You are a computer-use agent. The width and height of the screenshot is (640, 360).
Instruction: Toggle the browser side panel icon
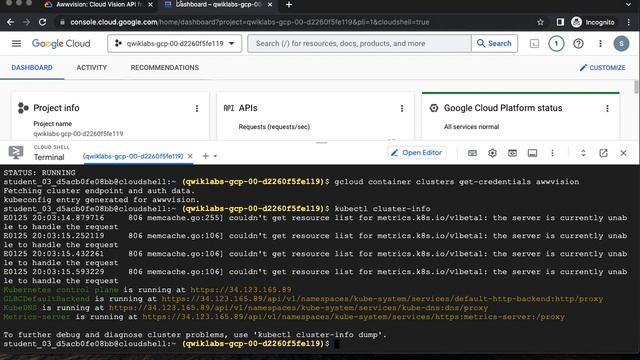(560, 22)
